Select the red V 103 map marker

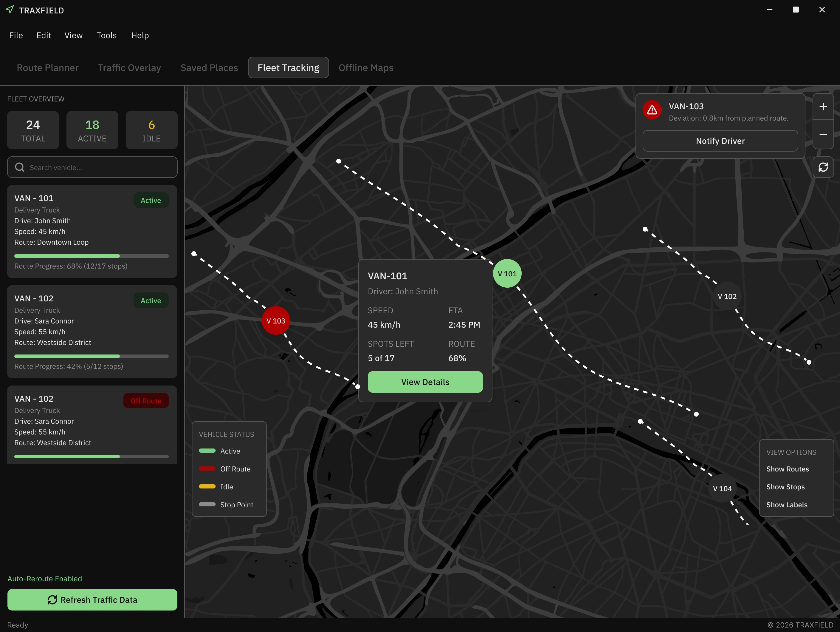276,321
